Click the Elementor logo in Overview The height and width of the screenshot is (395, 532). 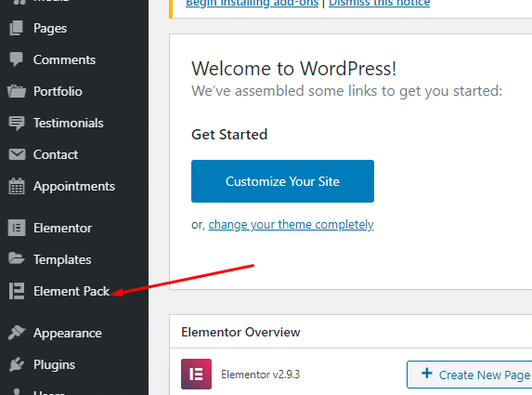[196, 374]
